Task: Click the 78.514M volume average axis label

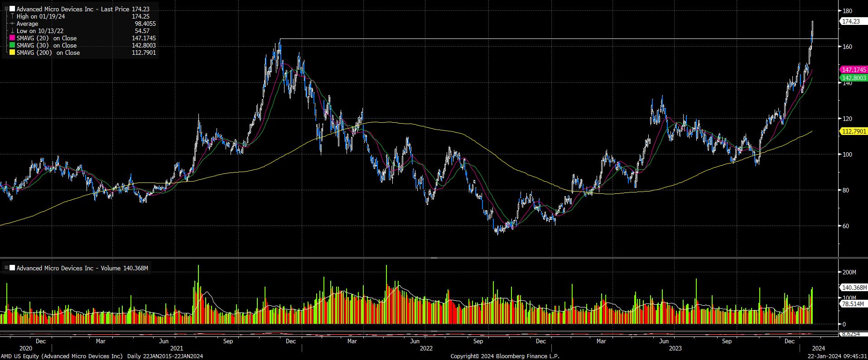Action: click(854, 304)
